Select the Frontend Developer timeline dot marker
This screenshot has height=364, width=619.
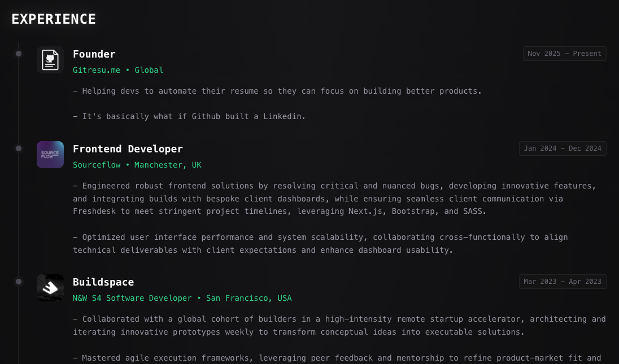coord(19,148)
